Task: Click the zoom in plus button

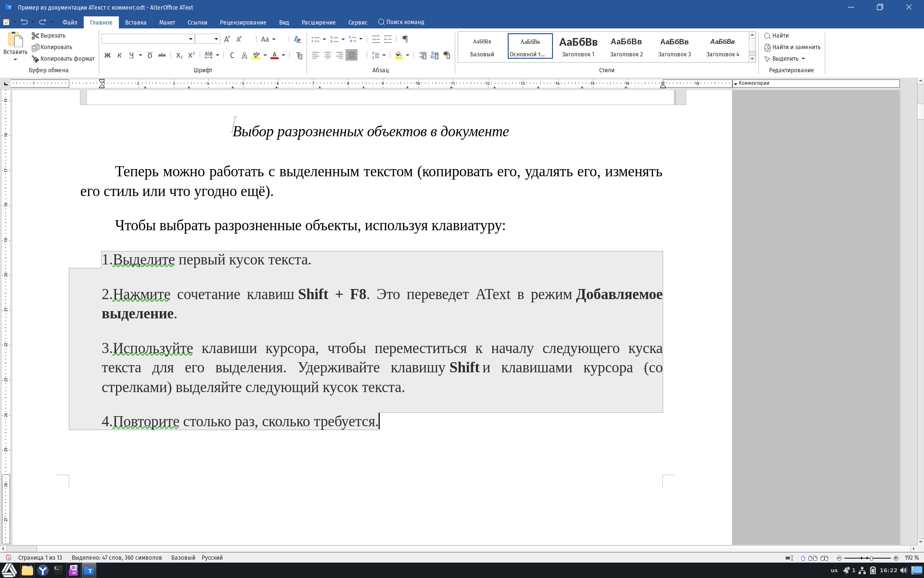Action: point(896,558)
